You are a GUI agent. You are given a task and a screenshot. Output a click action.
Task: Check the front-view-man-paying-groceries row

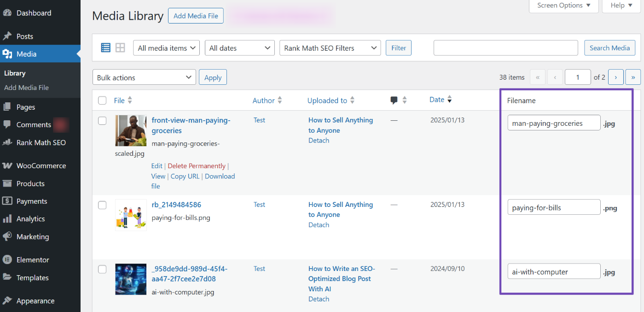click(x=102, y=121)
